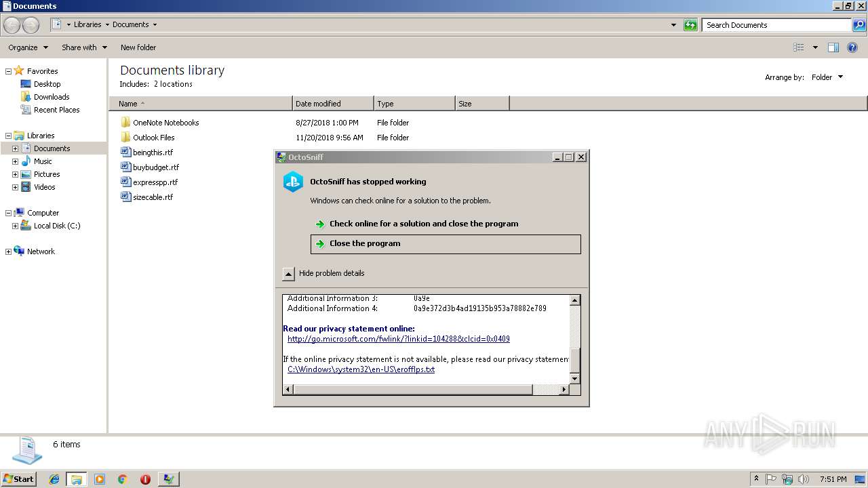Select Recent Places in Favorites
Screen dimensions: 868x488
coord(57,110)
